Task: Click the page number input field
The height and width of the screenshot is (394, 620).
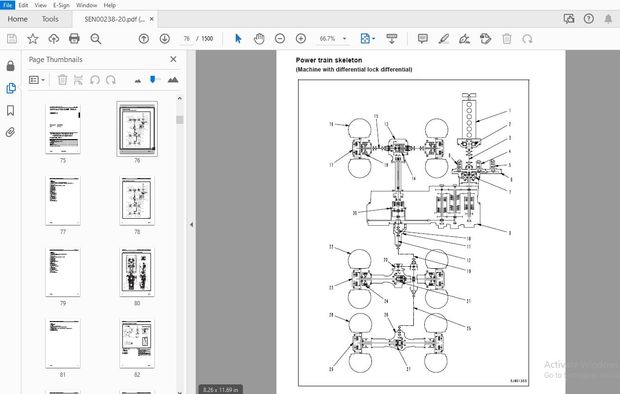Action: (x=187, y=39)
